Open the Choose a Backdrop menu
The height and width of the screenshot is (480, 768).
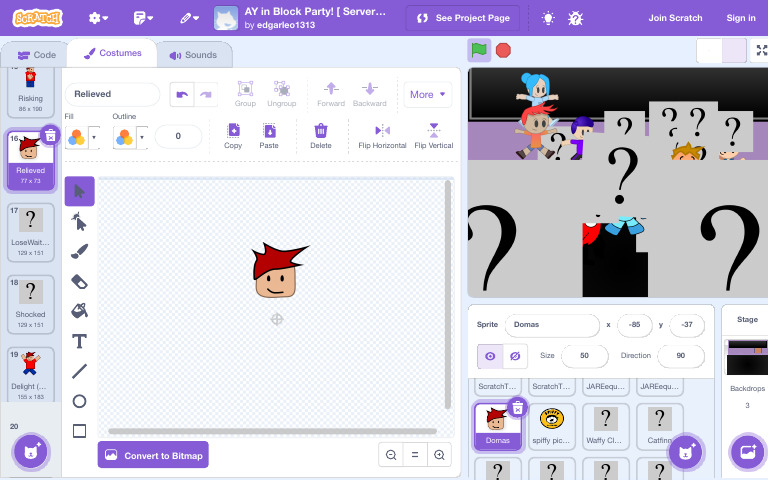[747, 452]
